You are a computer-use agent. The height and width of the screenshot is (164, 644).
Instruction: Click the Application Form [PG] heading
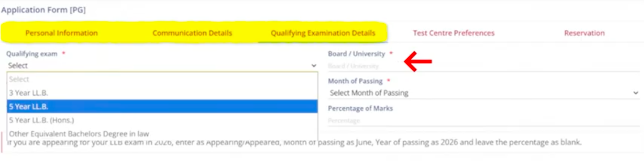(43, 9)
